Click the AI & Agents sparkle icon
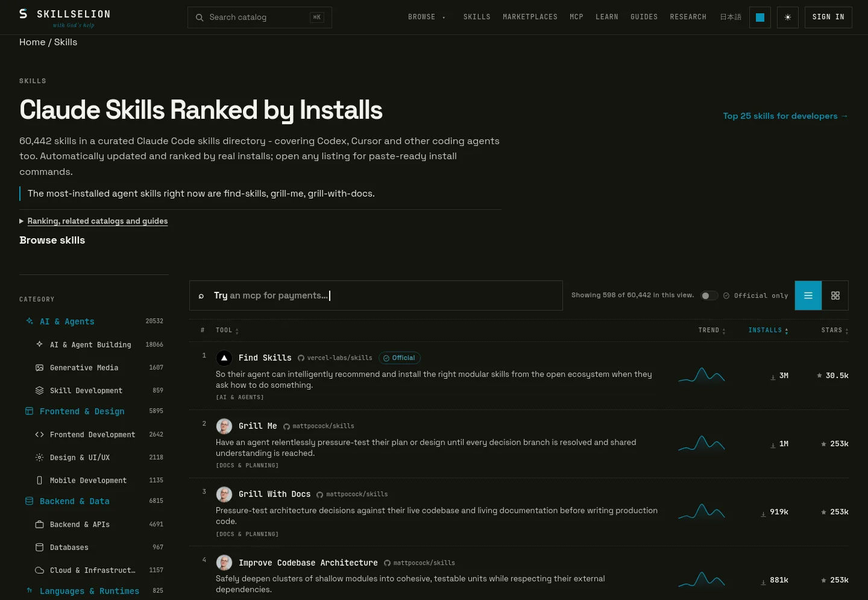The width and height of the screenshot is (868, 600). pos(30,321)
